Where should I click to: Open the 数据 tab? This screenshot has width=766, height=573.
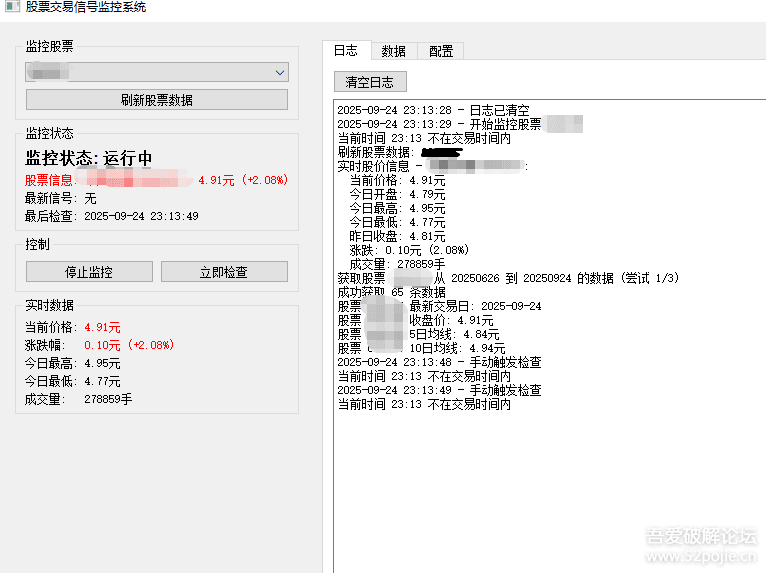[394, 51]
